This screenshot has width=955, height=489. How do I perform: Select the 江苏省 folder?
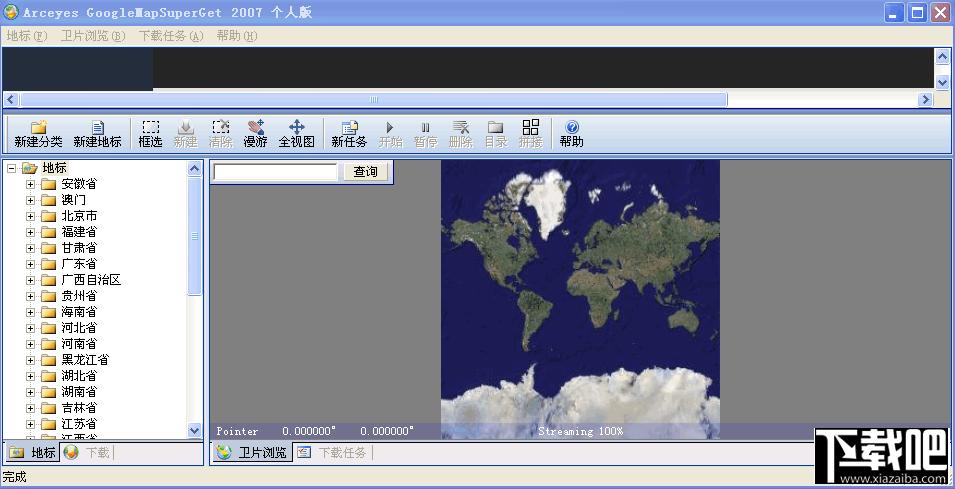point(69,423)
